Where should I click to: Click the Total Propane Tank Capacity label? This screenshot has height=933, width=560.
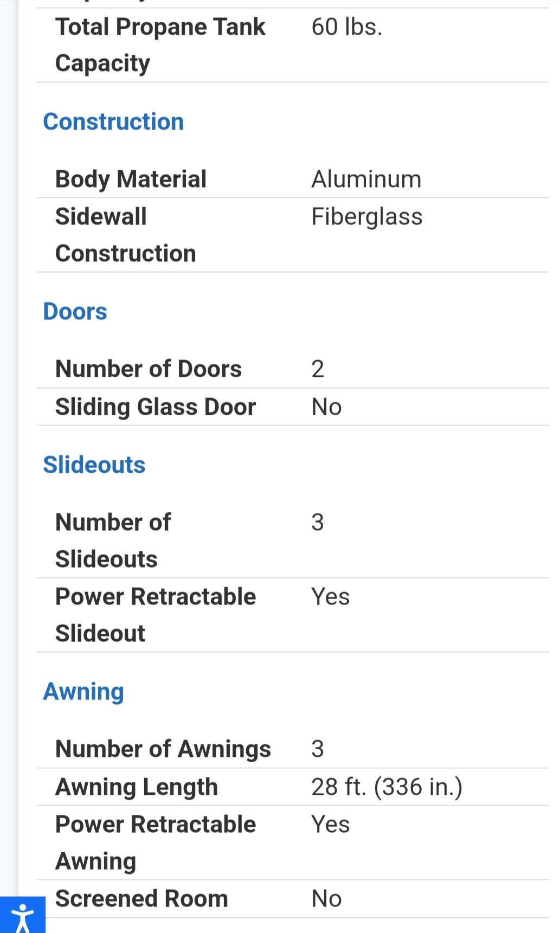160,44
